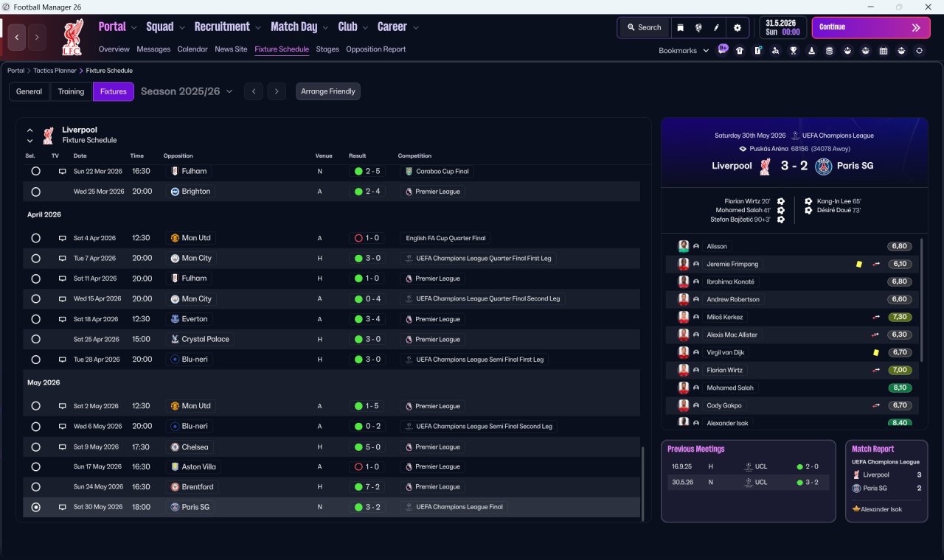Open the trophy bookmark shortcut
Viewport: 944px width, 560px height.
[794, 51]
